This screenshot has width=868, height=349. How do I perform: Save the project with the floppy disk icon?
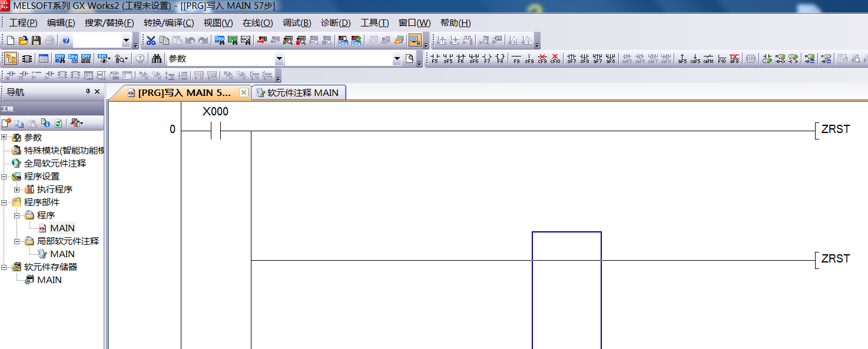tap(36, 41)
